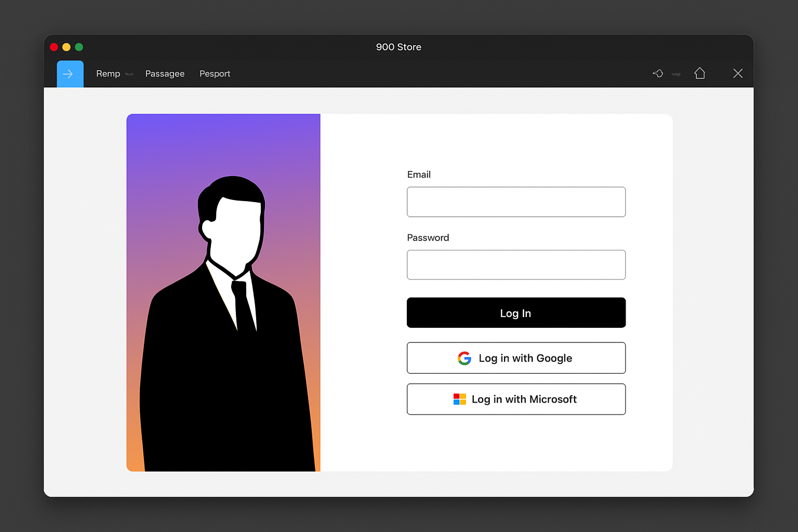
Task: Click the gradient profile silhouette image
Action: pyautogui.click(x=223, y=291)
